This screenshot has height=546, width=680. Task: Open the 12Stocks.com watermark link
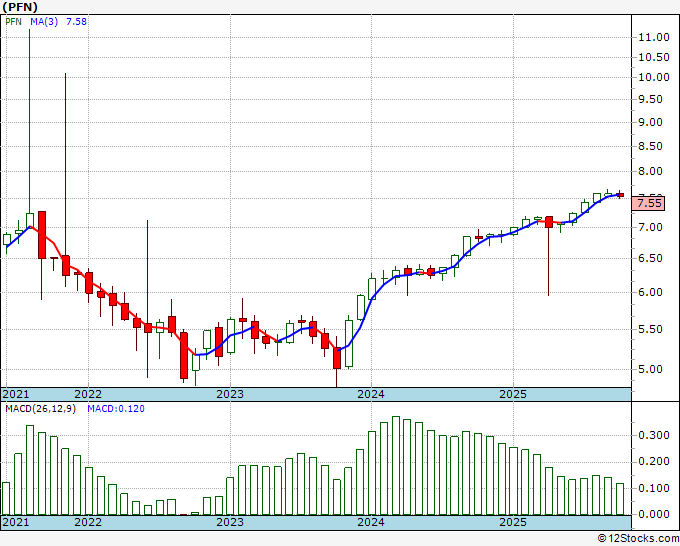(x=638, y=539)
